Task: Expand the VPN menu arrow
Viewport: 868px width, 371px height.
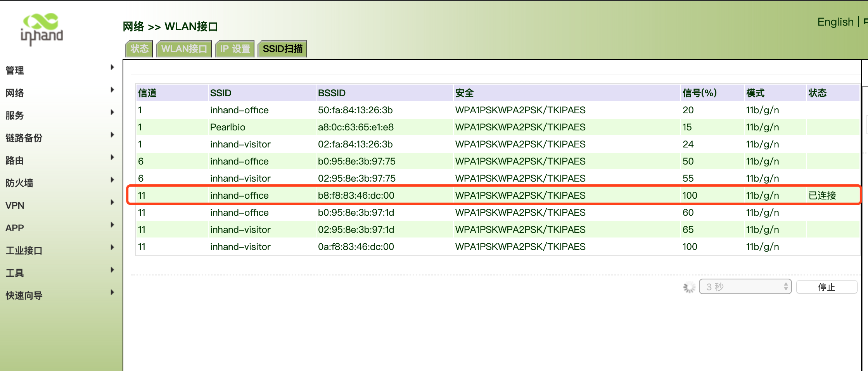Action: click(x=112, y=203)
